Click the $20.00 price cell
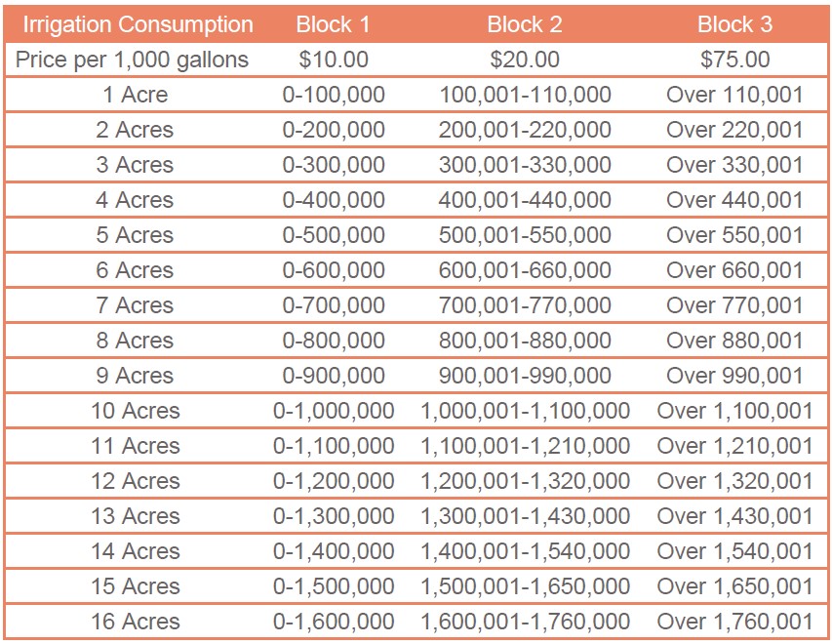 [x=525, y=60]
